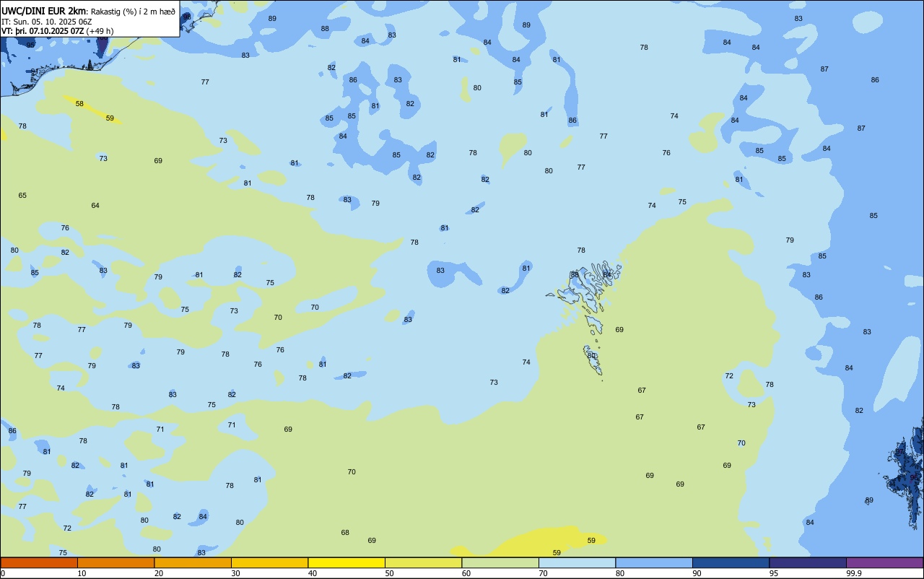Viewport: 924px width, 579px height.
Task: Click the "65" humidity value on the map
Action: tap(22, 196)
